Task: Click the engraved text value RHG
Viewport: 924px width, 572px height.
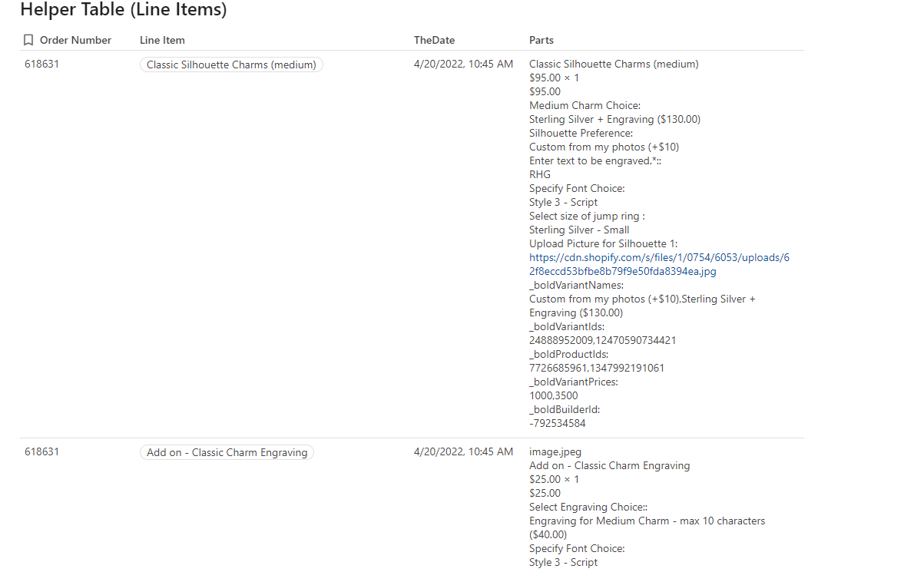Action: pos(540,175)
